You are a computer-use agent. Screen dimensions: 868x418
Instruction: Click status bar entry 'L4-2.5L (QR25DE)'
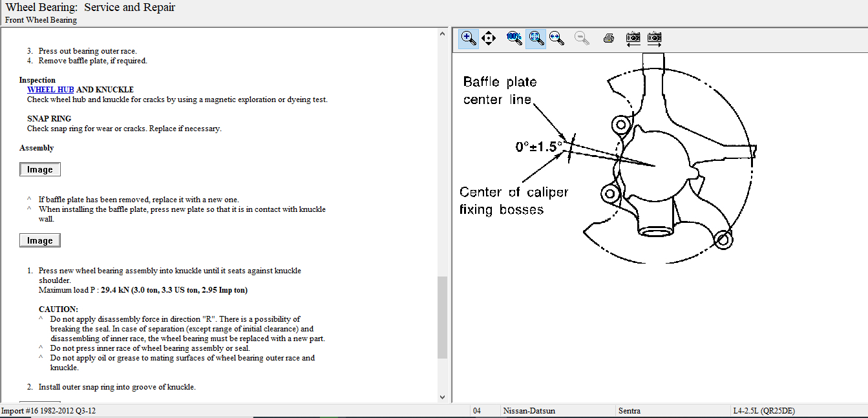tap(765, 411)
